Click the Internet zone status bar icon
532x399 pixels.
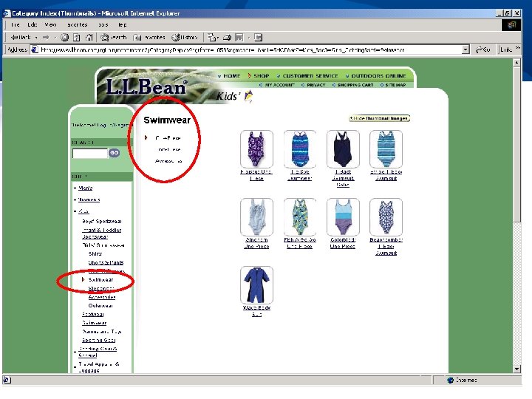tap(450, 380)
